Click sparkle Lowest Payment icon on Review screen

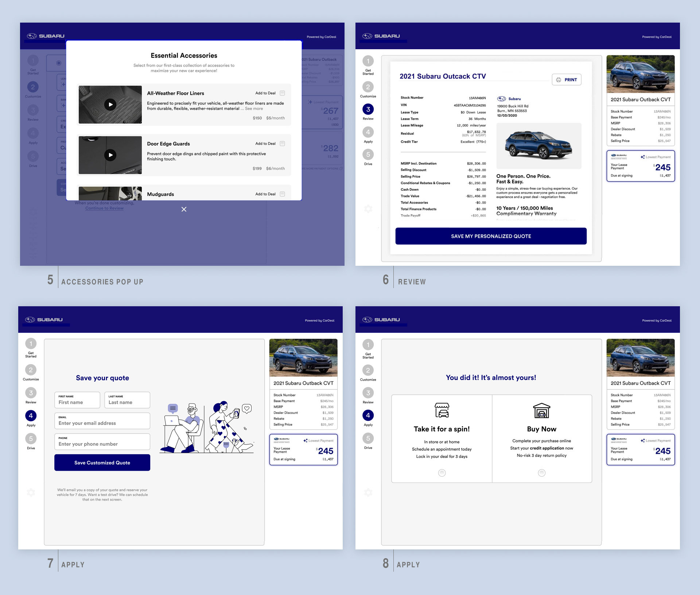[x=643, y=157]
